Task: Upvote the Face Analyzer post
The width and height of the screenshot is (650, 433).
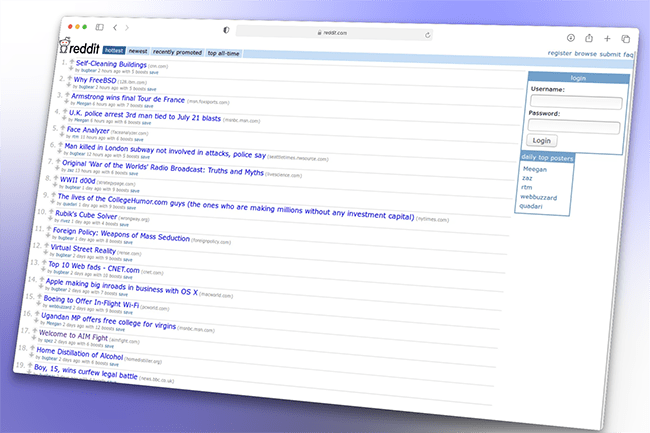Action: click(x=63, y=128)
